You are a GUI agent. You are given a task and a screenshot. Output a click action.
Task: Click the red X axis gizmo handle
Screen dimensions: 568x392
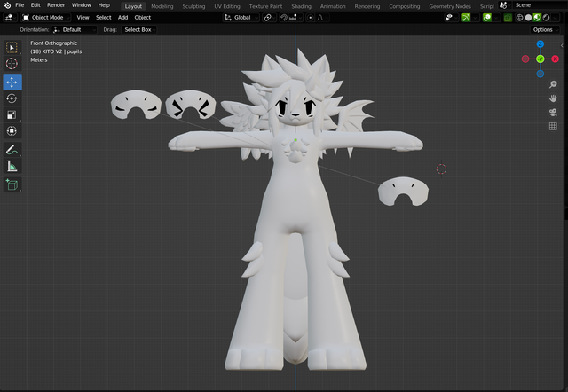coord(555,59)
